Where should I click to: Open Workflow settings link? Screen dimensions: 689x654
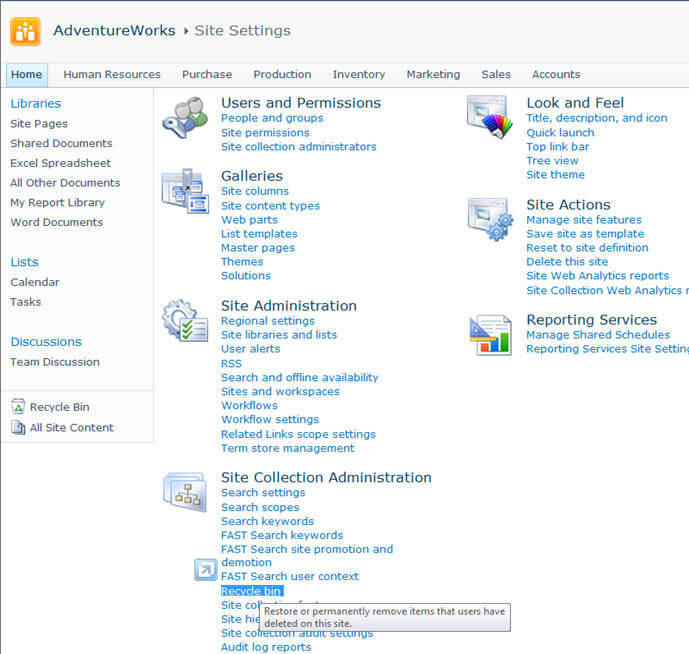(x=270, y=420)
